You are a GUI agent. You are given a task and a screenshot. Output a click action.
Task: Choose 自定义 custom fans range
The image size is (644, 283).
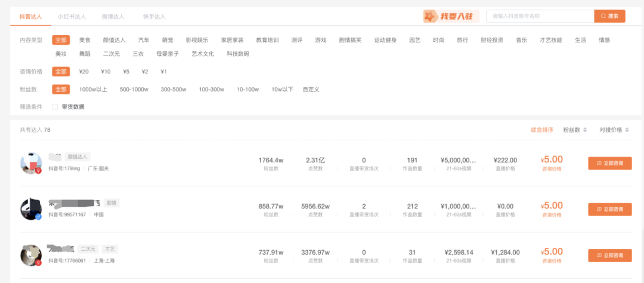(311, 90)
